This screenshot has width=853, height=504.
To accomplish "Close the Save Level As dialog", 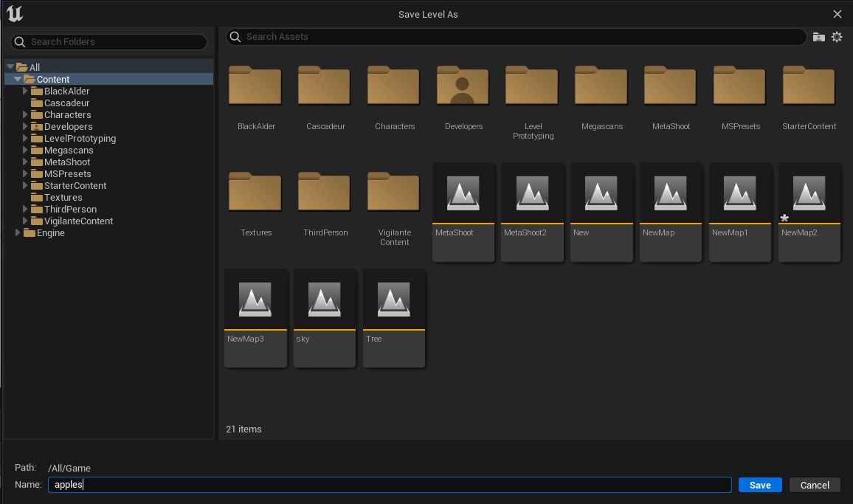I will coord(838,14).
